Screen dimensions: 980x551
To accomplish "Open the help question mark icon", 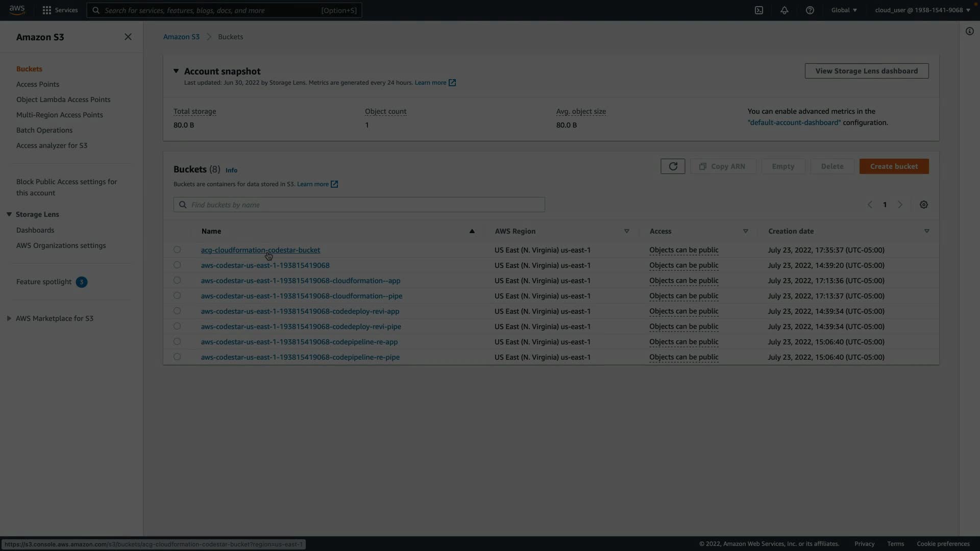I will click(x=810, y=10).
